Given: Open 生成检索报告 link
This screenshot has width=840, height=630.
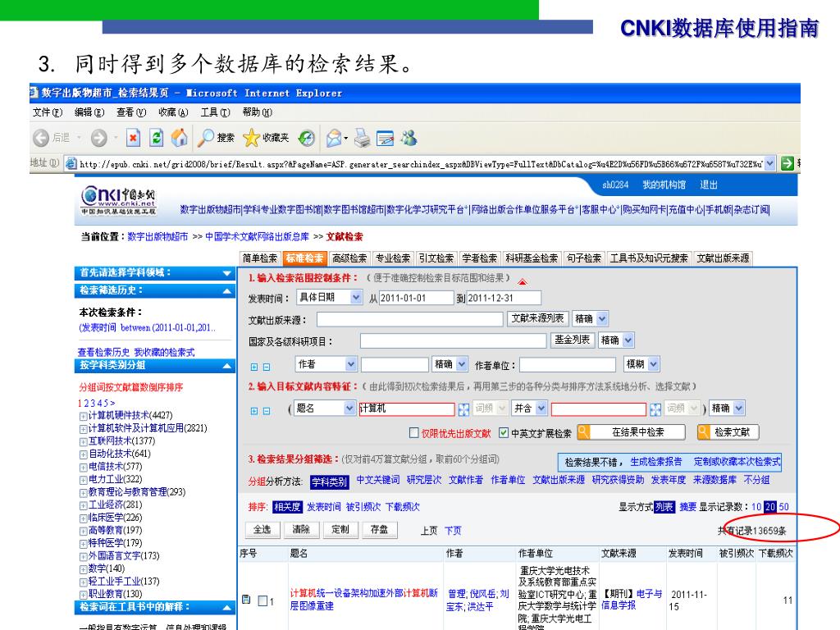Looking at the screenshot, I should tap(656, 462).
